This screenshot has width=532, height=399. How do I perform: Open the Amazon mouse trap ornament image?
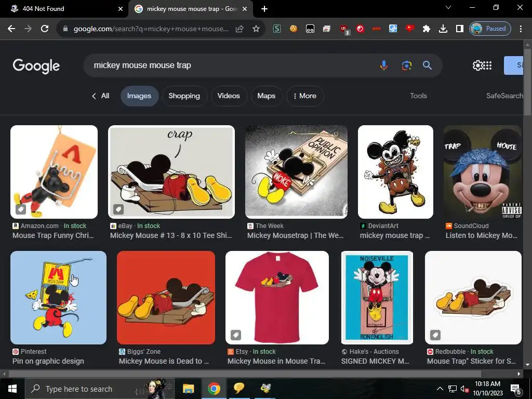(54, 172)
